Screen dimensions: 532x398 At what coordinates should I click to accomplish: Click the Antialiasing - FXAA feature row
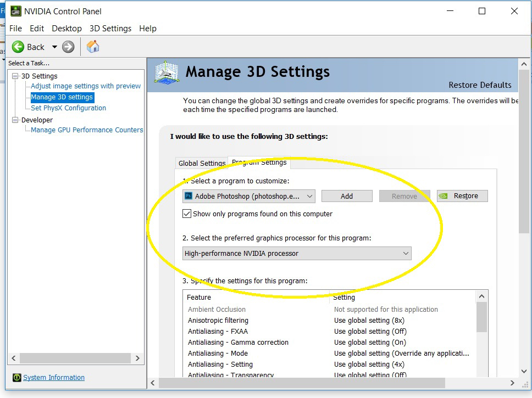tap(329, 331)
